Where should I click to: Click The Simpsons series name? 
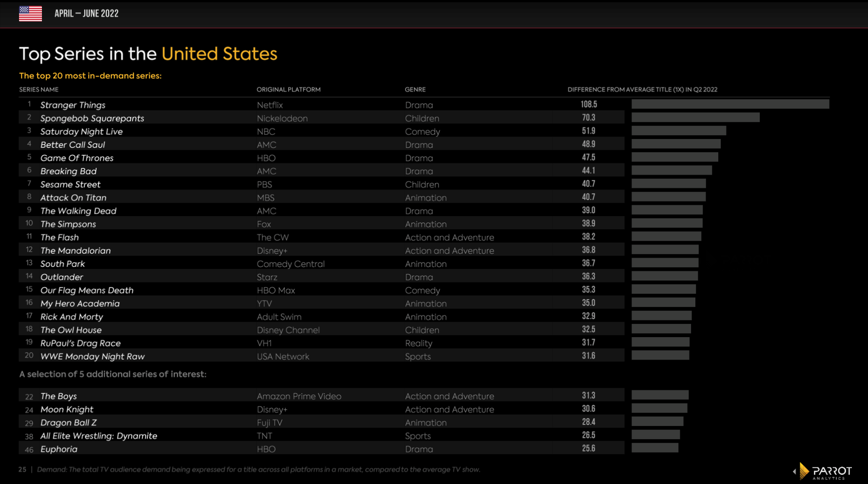click(x=68, y=224)
